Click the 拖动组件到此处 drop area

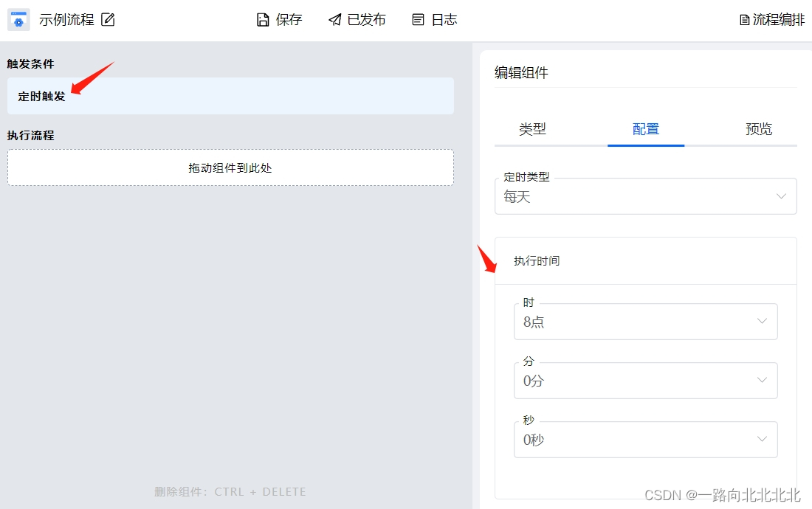(230, 167)
